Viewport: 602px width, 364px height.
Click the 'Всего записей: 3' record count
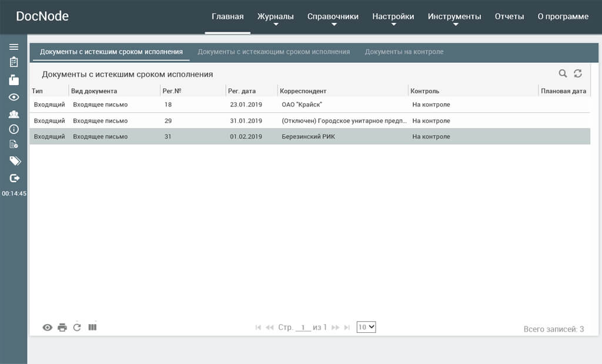click(x=554, y=329)
